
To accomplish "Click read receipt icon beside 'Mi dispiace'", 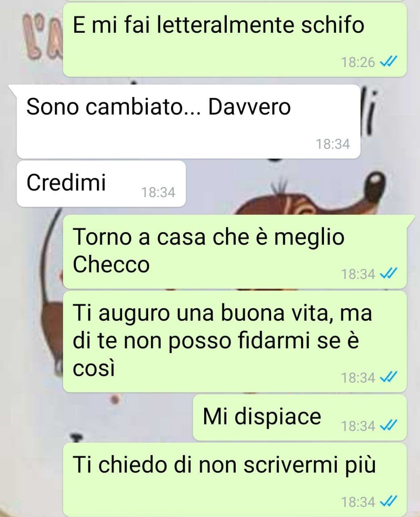I will pos(389,426).
